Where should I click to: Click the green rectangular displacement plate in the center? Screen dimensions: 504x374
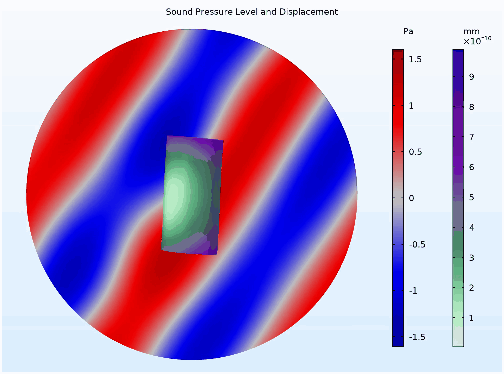192,195
